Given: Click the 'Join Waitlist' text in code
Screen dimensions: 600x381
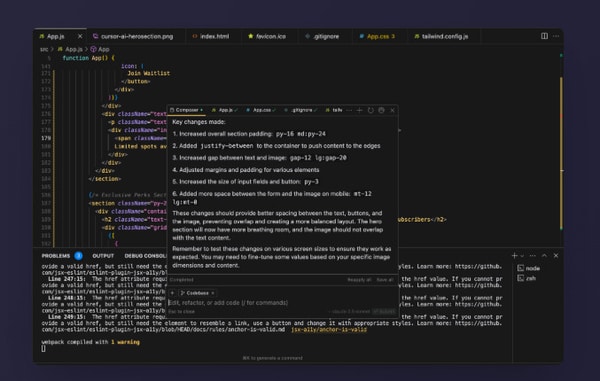Looking at the screenshot, I should [x=148, y=73].
